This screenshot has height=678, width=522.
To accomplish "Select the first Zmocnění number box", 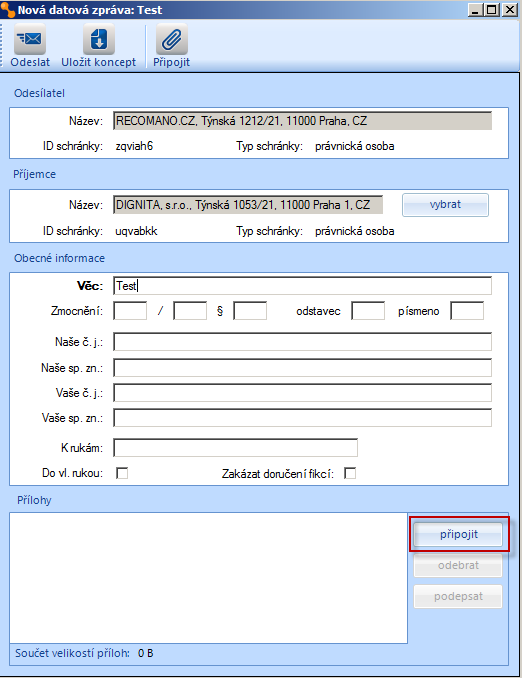I will [130, 311].
